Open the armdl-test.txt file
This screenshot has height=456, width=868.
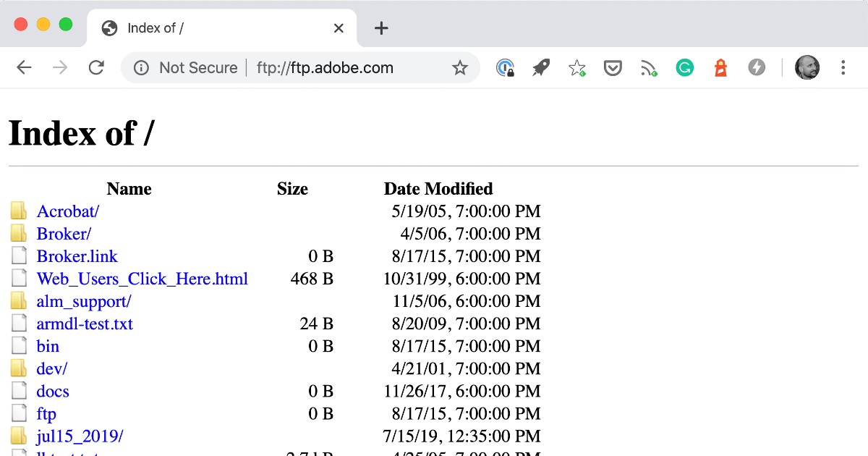point(84,324)
